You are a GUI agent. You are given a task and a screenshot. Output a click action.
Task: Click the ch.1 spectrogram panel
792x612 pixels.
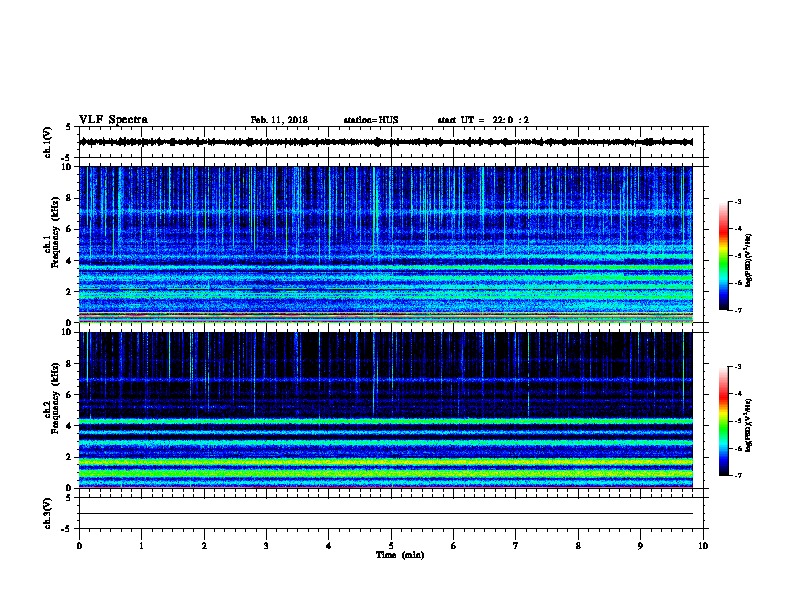(386, 244)
